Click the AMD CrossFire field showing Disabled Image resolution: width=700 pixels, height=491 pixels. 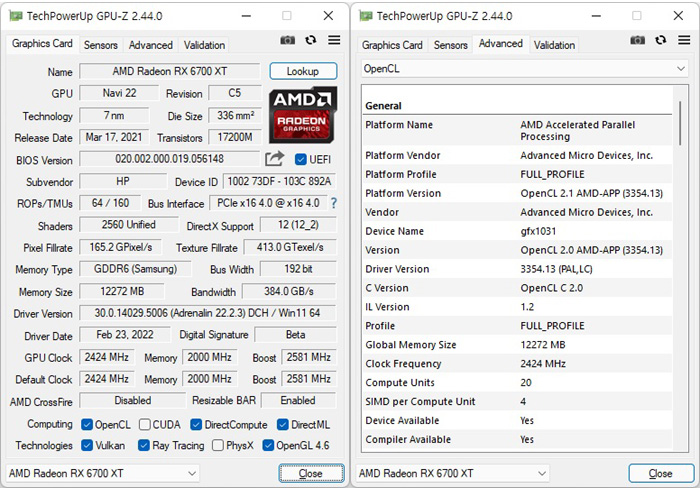tap(133, 400)
